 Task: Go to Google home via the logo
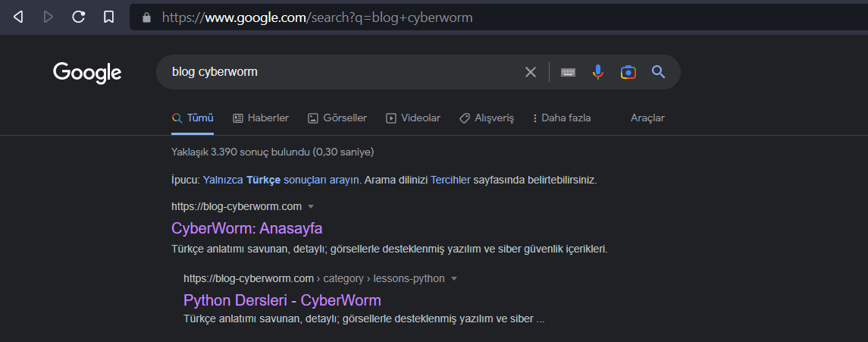click(87, 73)
